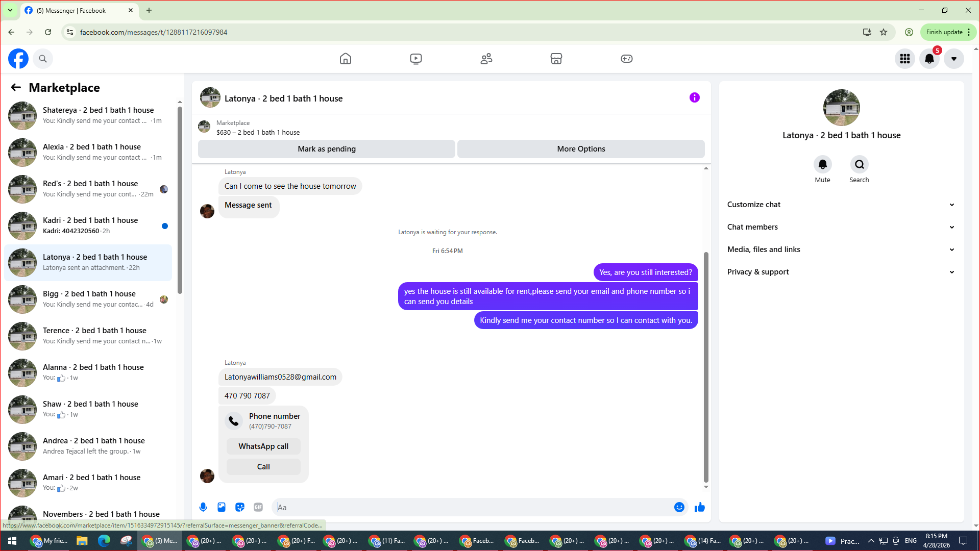Expand Media, files and links
This screenshot has height=551, width=980.
841,249
